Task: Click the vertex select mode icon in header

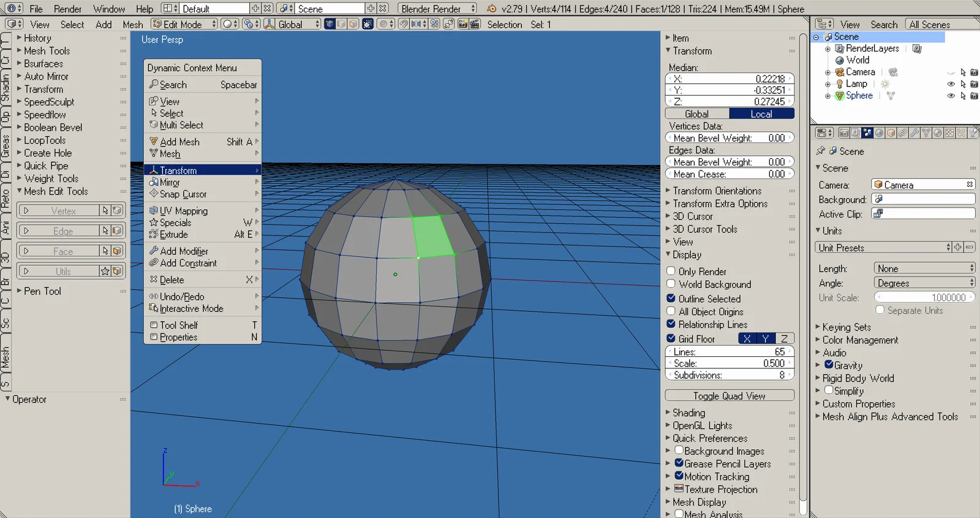Action: [330, 25]
